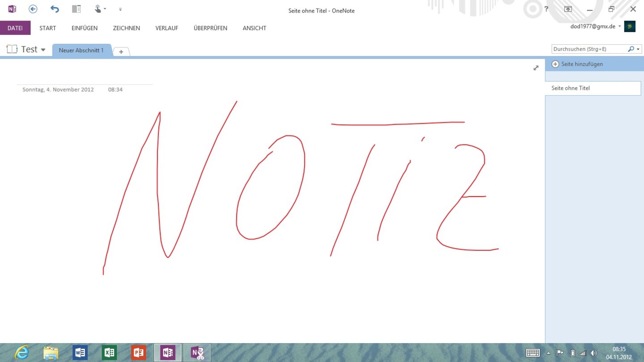Switch to the EINFÜGEN ribbon tab

pyautogui.click(x=85, y=28)
